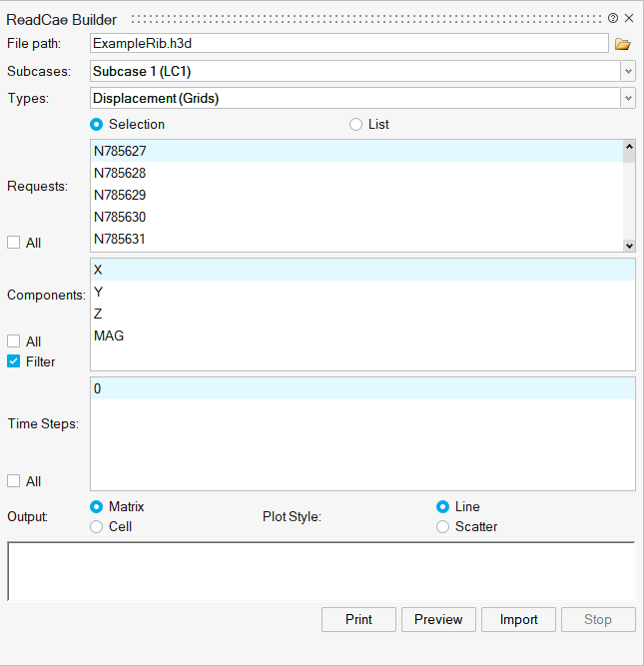Click the File path input field
Viewport: 644px width, 666px height.
pyautogui.click(x=348, y=44)
